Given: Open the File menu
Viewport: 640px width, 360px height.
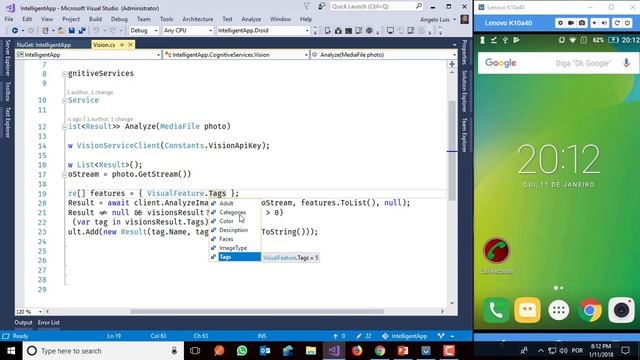Looking at the screenshot, I should click(9, 19).
